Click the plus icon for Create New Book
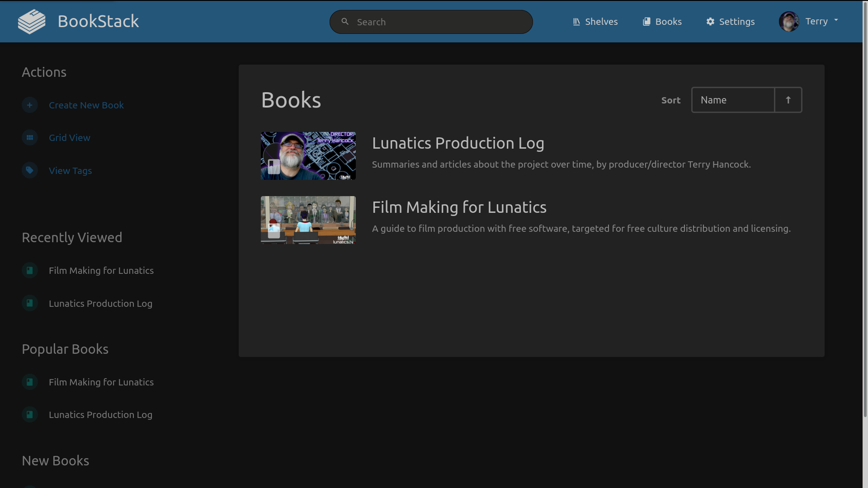 30,105
